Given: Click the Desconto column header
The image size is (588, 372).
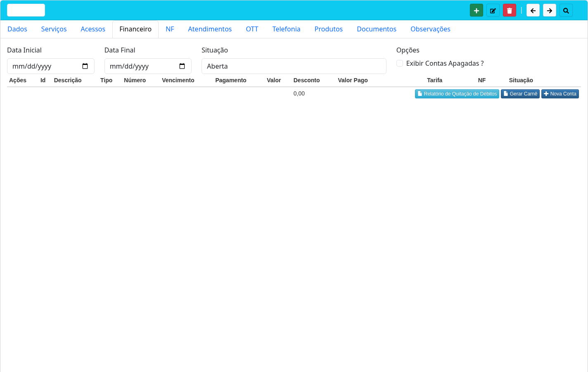Looking at the screenshot, I should 306,80.
